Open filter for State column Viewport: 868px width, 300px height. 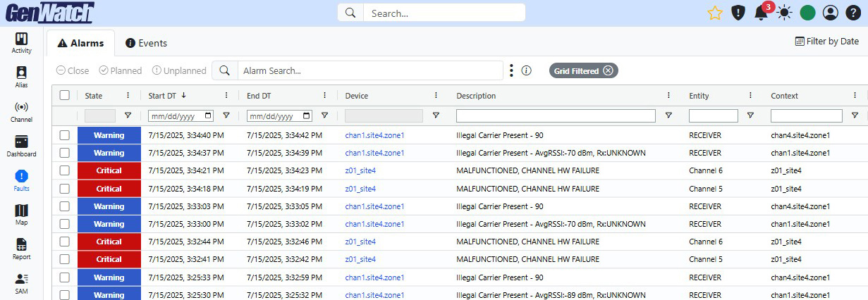pos(128,115)
